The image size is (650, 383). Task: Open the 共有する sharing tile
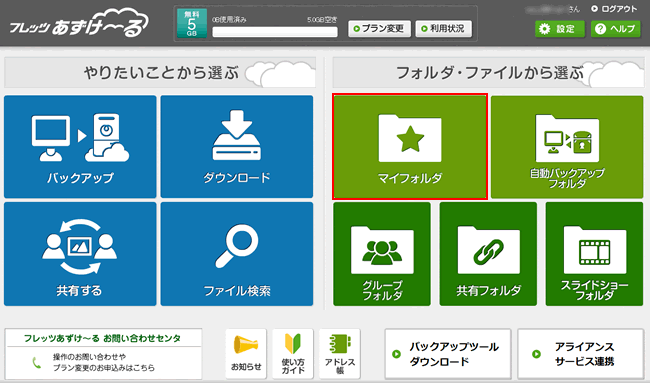click(x=80, y=254)
